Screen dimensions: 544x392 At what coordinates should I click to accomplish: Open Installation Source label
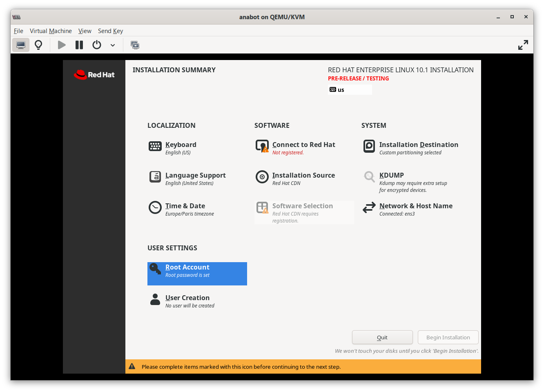pyautogui.click(x=303, y=175)
